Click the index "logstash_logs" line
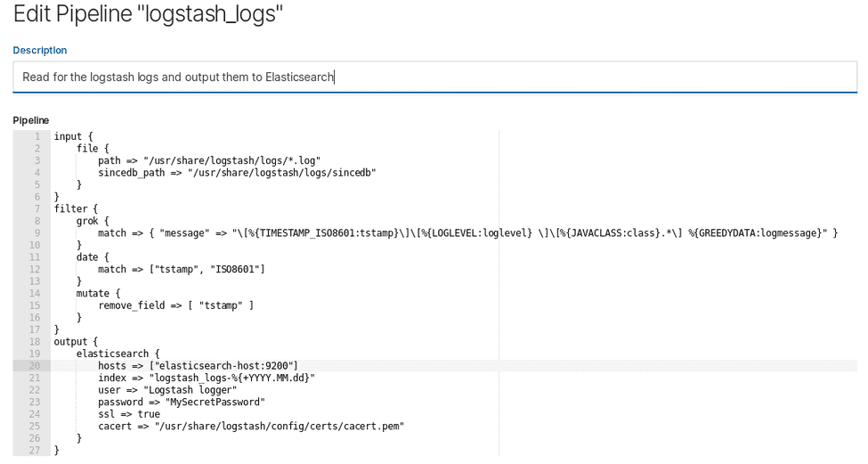The image size is (868, 464). [x=206, y=378]
